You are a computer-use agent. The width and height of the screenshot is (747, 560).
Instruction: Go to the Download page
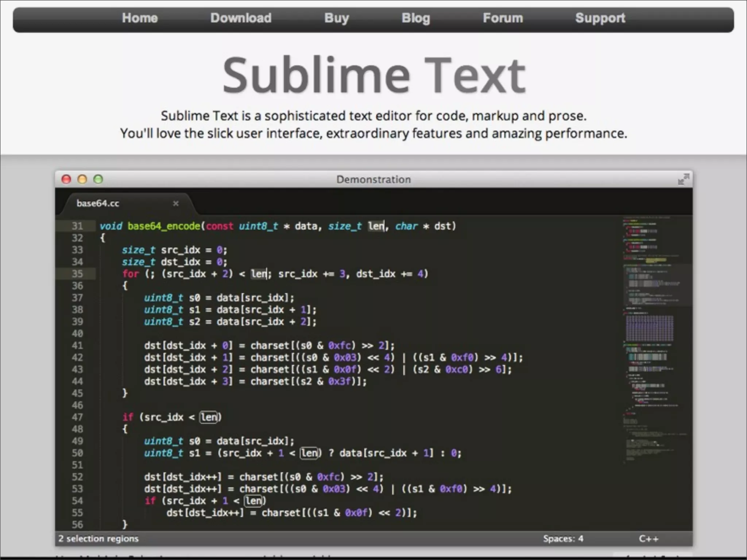click(x=241, y=18)
